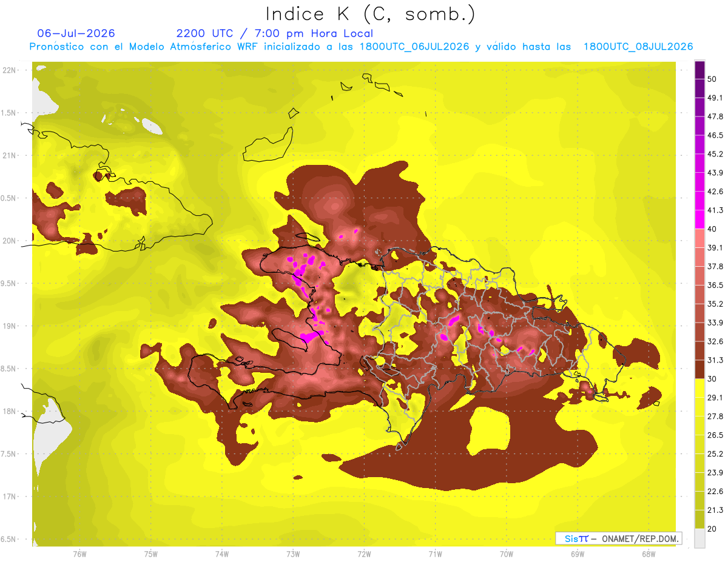Viewport: 728px width, 562px height.
Task: Click the '20' value on the color scale
Action: (712, 529)
